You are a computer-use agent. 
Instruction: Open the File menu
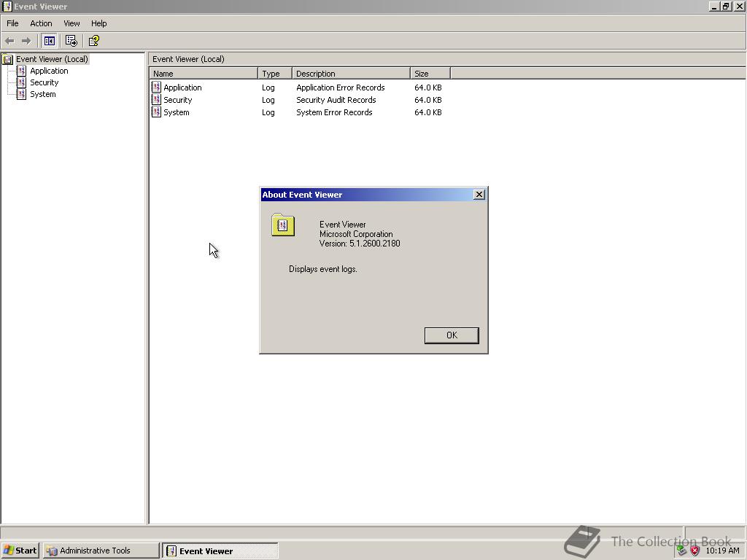[12, 23]
